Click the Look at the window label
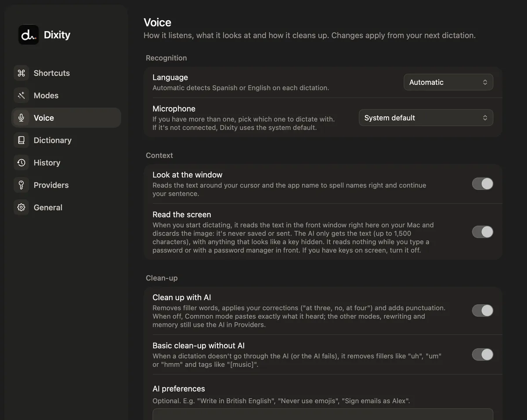The width and height of the screenshot is (527, 420). coord(188,175)
